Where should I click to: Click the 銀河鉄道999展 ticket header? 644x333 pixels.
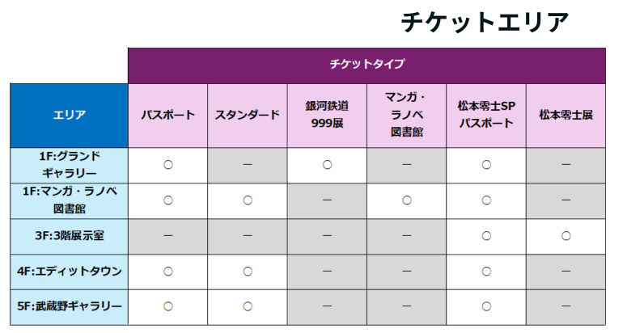(x=327, y=116)
